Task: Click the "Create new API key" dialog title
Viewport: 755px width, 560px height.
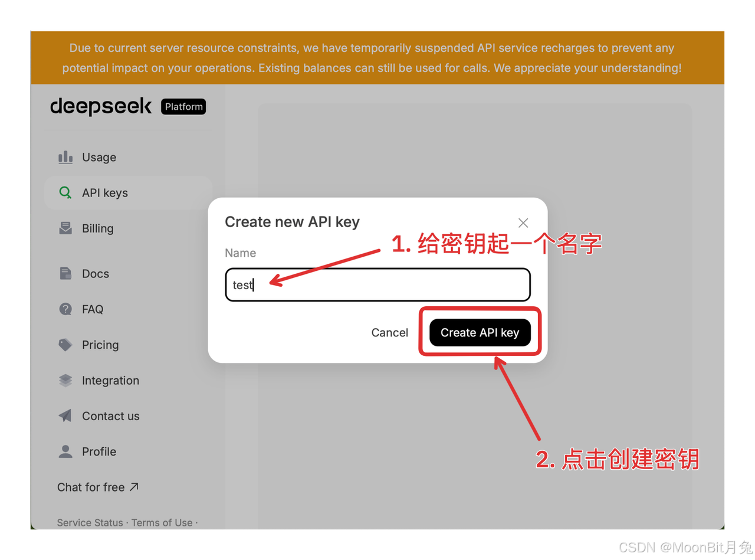Action: click(x=292, y=222)
